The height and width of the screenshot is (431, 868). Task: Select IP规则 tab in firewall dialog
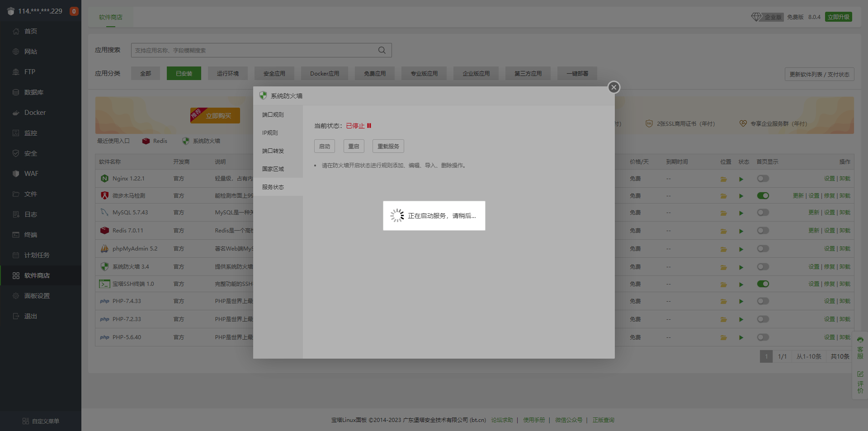pos(278,133)
